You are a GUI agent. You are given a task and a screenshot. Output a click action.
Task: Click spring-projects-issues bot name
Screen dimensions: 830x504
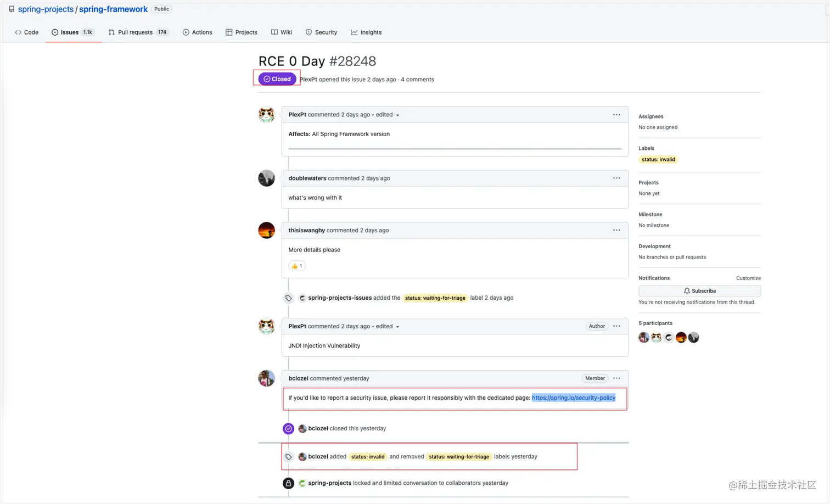tap(340, 298)
